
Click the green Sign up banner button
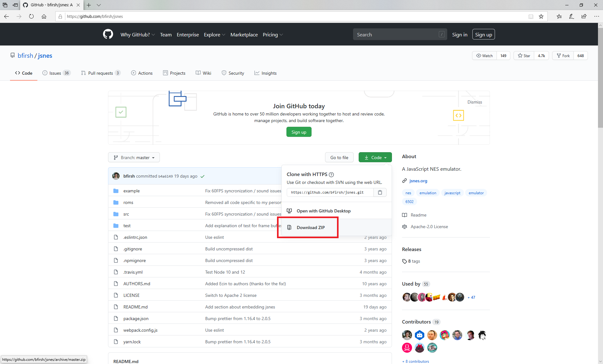pos(299,132)
